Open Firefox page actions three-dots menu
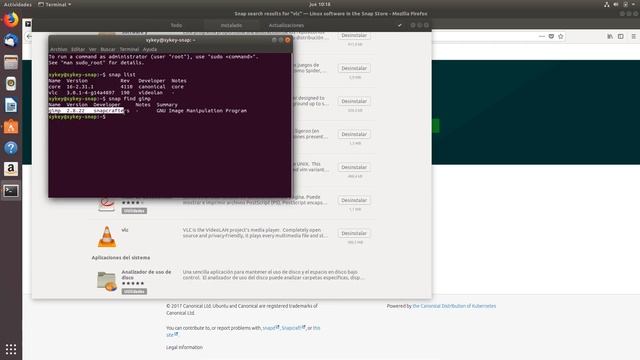The width and height of the screenshot is (640, 360). point(542,36)
